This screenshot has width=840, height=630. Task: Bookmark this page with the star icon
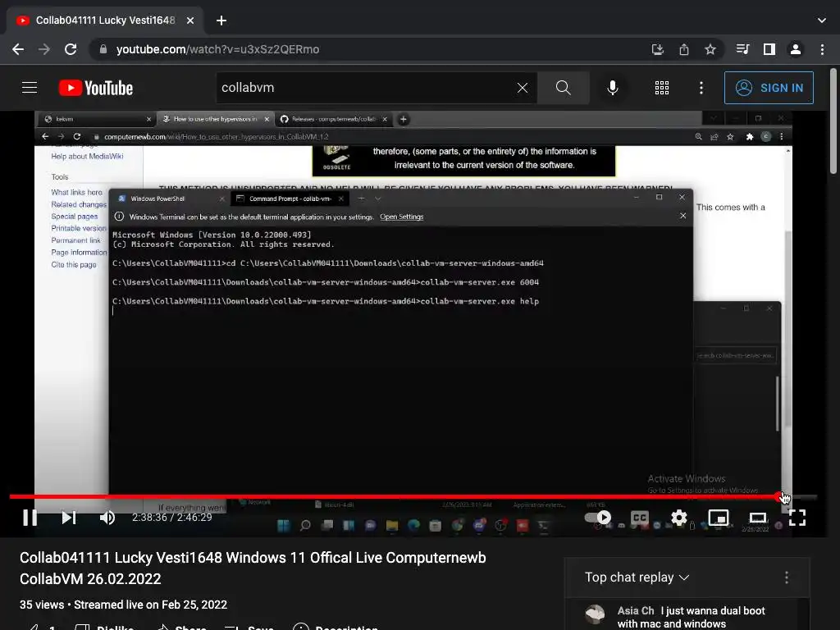coord(710,49)
